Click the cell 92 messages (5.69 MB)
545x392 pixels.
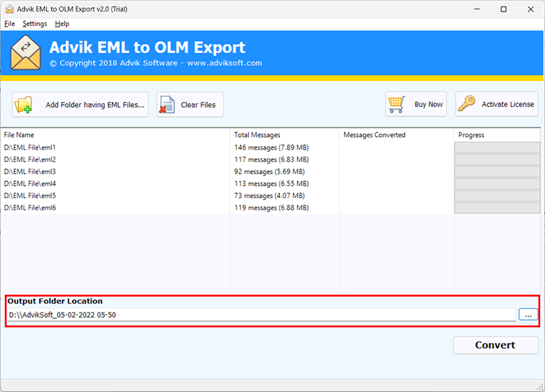(x=269, y=171)
